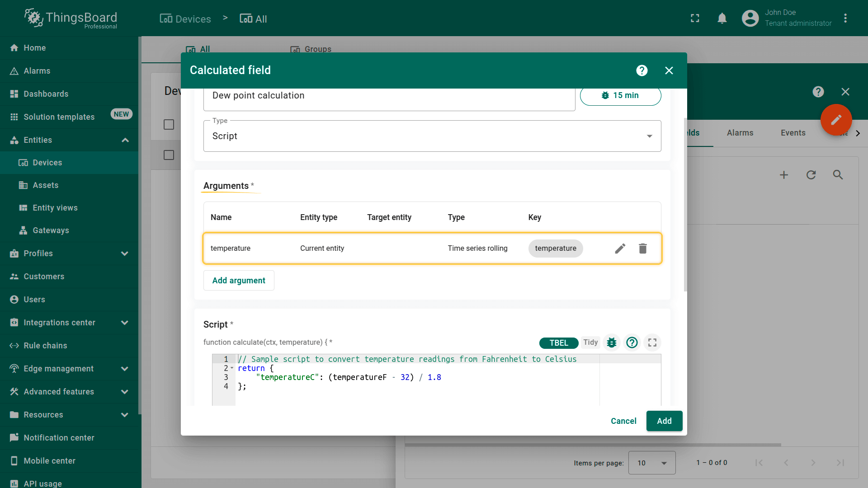Check the second device row checkbox
The height and width of the screenshot is (488, 868).
click(169, 155)
